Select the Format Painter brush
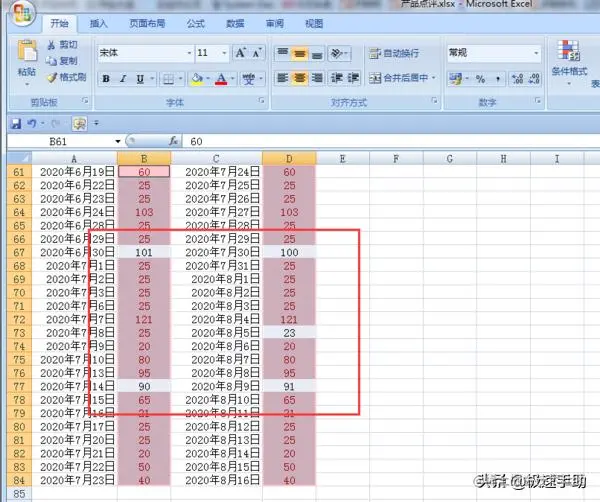The height and width of the screenshot is (502, 600). click(x=66, y=77)
